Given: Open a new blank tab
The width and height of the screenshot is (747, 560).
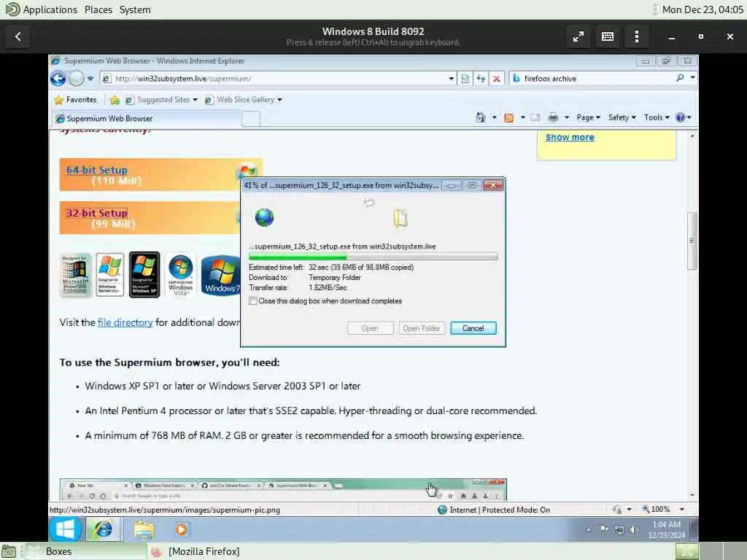Looking at the screenshot, I should point(251,119).
